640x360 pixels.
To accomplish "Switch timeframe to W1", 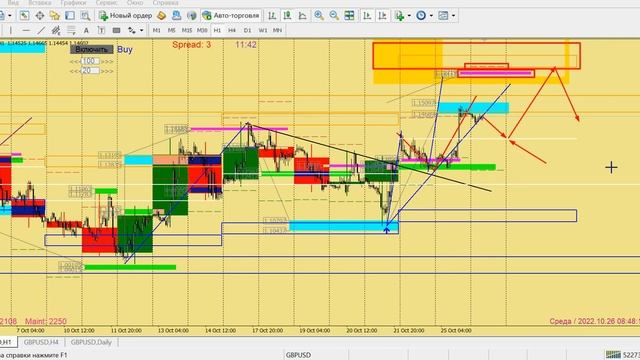I will coord(262,30).
